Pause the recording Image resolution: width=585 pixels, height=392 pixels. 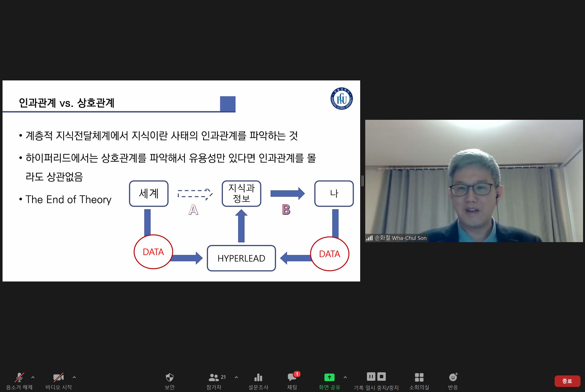371,377
